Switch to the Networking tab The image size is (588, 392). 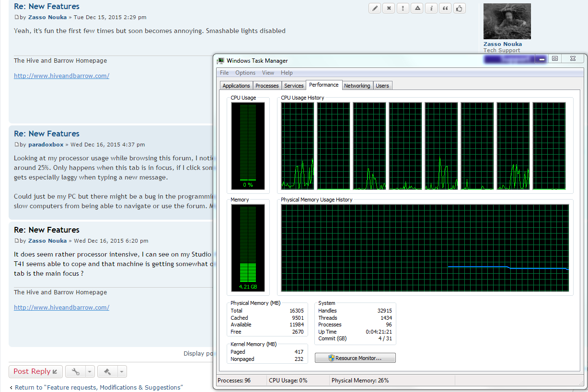357,86
